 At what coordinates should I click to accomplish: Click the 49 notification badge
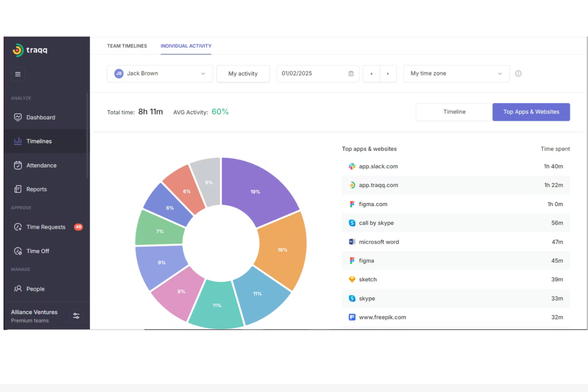(x=78, y=227)
